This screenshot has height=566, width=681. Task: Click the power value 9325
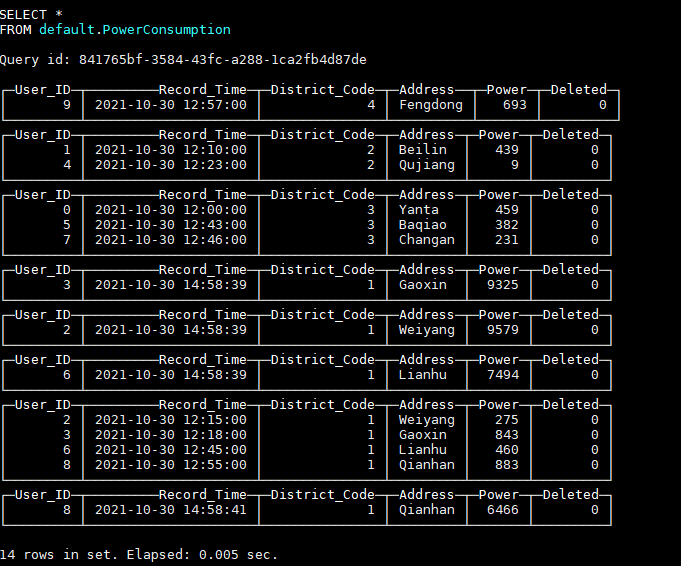pyautogui.click(x=502, y=285)
